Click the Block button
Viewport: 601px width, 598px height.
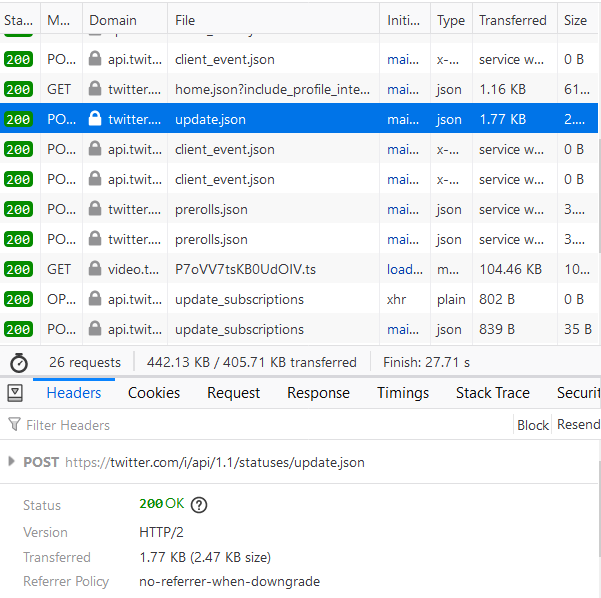532,425
